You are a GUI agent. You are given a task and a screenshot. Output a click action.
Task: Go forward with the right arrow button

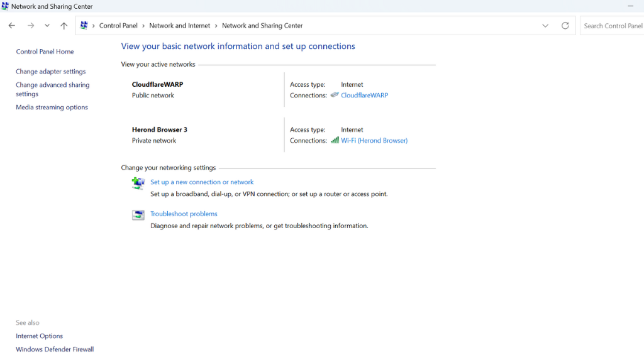(x=31, y=25)
